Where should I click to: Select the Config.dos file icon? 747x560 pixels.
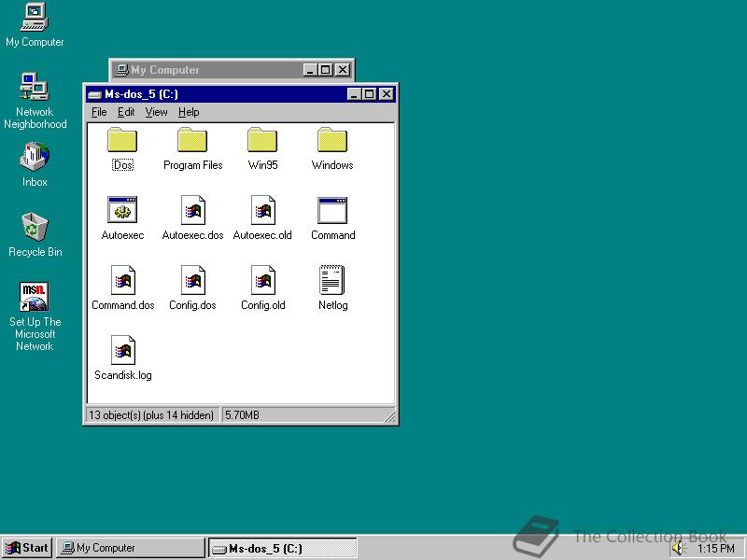tap(192, 279)
